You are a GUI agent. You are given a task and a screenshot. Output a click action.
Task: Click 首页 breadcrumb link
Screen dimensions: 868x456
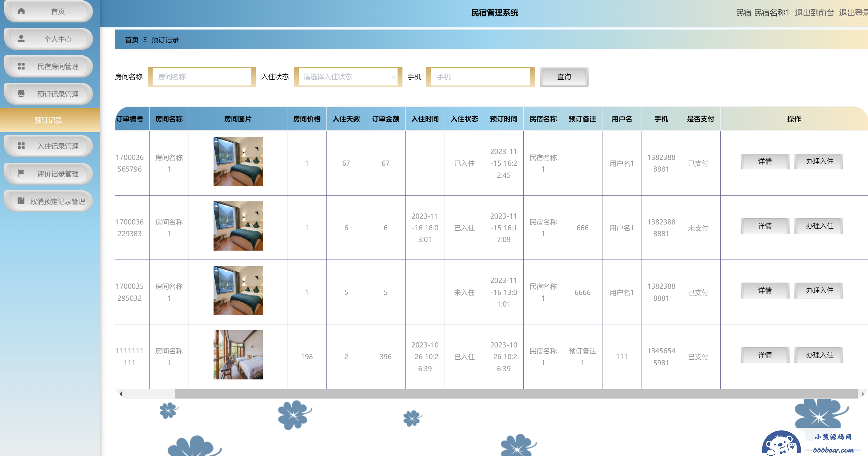pos(132,40)
